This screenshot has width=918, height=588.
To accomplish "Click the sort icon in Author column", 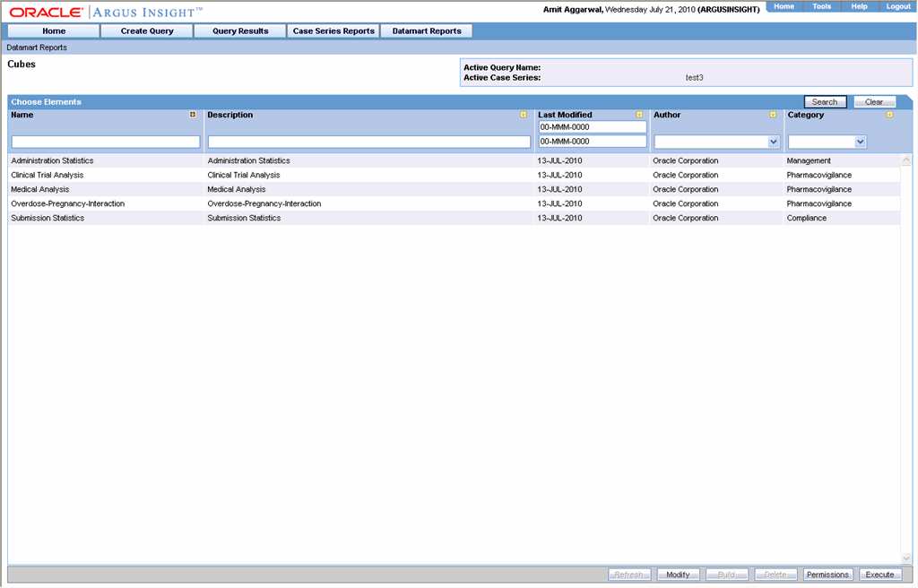I will [x=773, y=115].
